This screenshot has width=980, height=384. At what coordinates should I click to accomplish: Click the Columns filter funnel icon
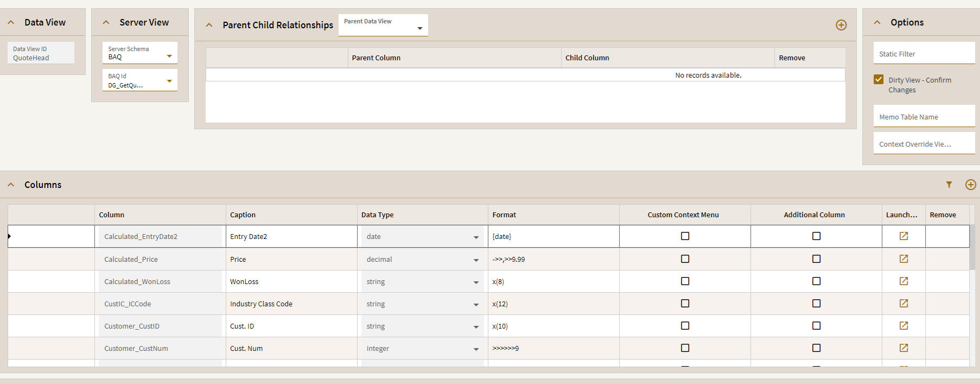click(949, 185)
